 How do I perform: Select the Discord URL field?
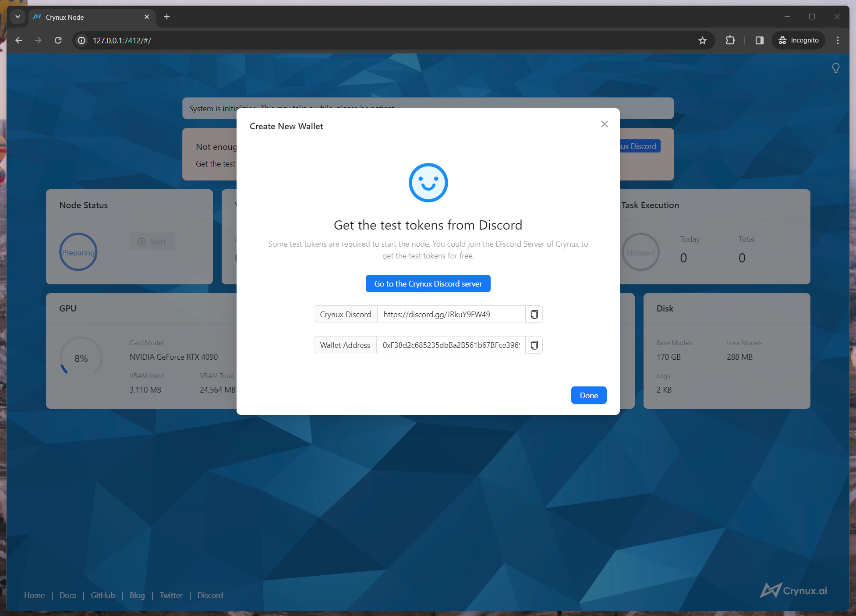coord(451,314)
